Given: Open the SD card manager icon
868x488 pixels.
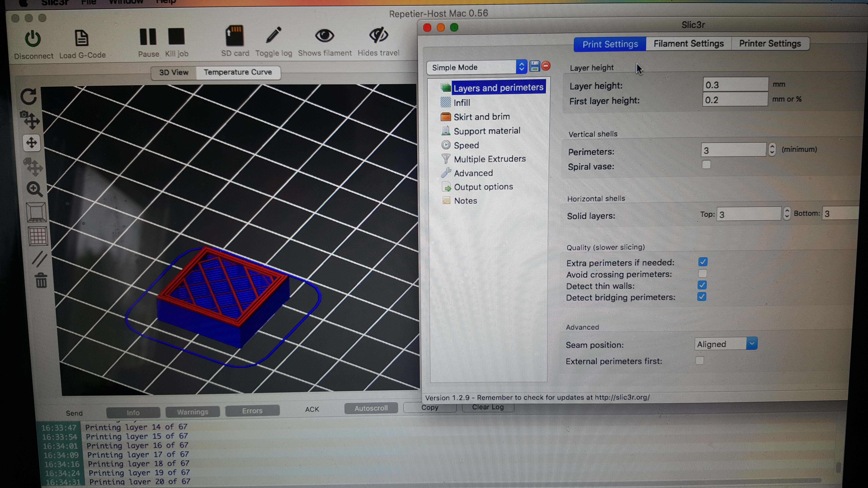Looking at the screenshot, I should pos(234,36).
